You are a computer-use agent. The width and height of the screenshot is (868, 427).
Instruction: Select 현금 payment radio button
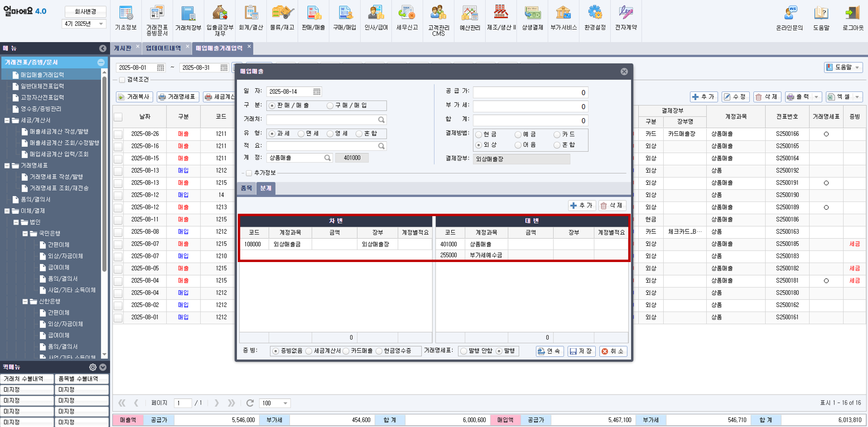click(x=479, y=135)
